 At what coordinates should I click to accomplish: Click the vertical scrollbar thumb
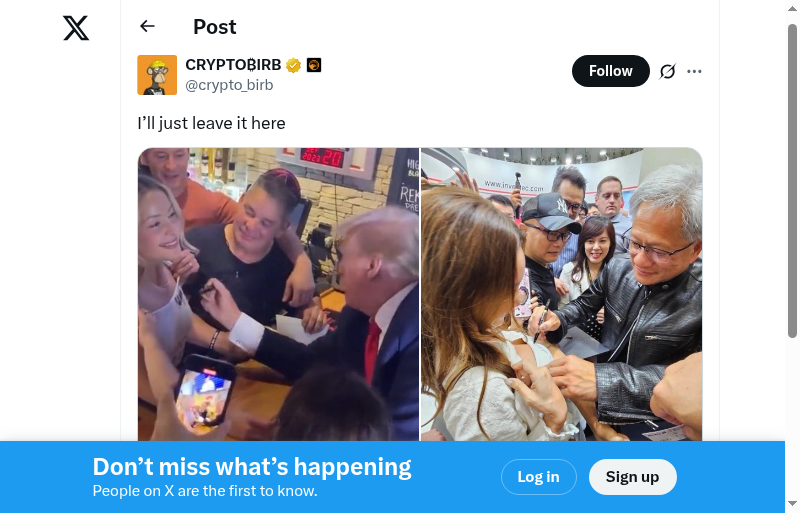792,181
